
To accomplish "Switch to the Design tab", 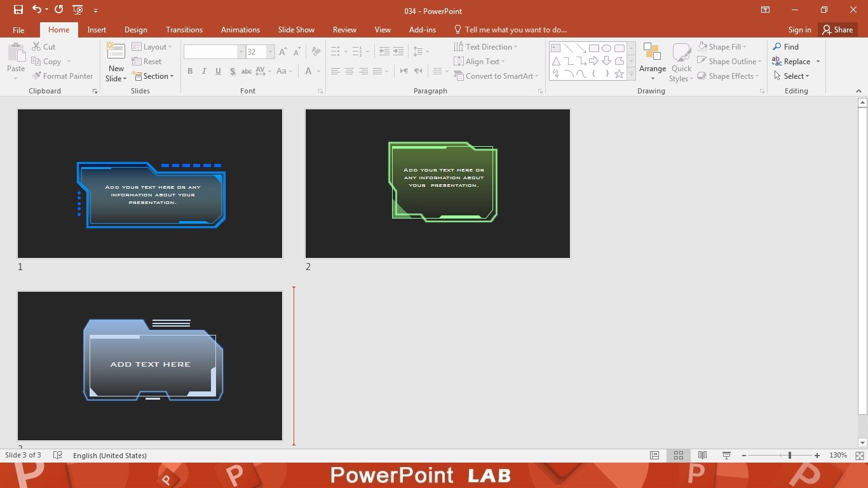I will tap(136, 30).
